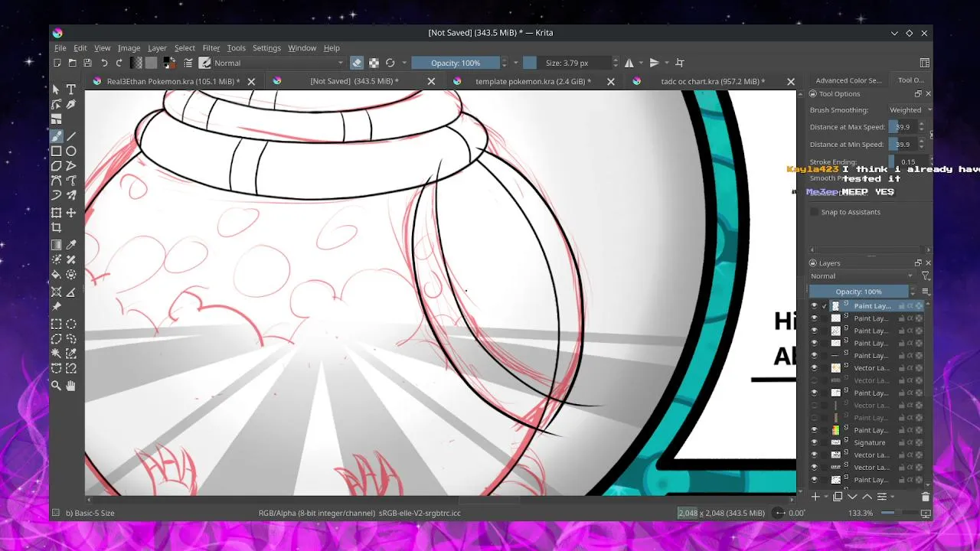Viewport: 980px width, 551px height.
Task: Expand the add layer type dropdown arrow
Action: [826, 497]
